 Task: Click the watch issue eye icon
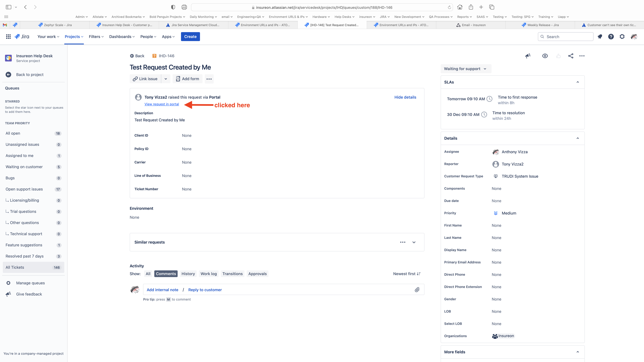click(545, 56)
